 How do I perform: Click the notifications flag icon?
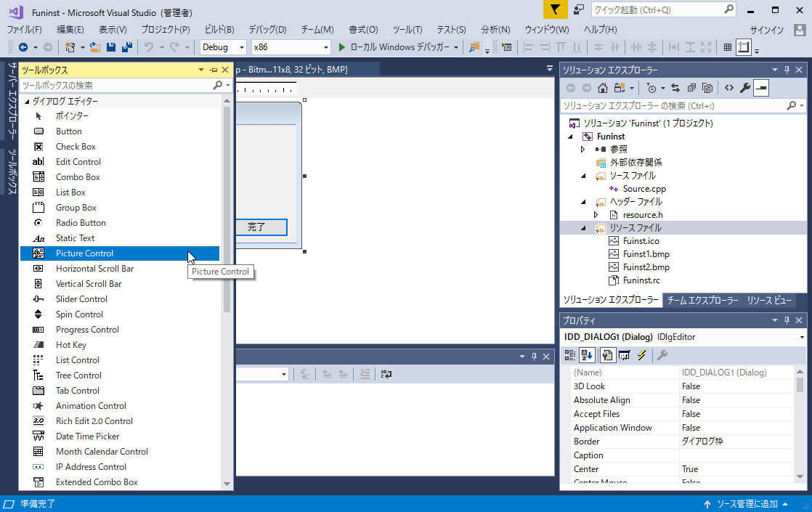click(x=555, y=10)
